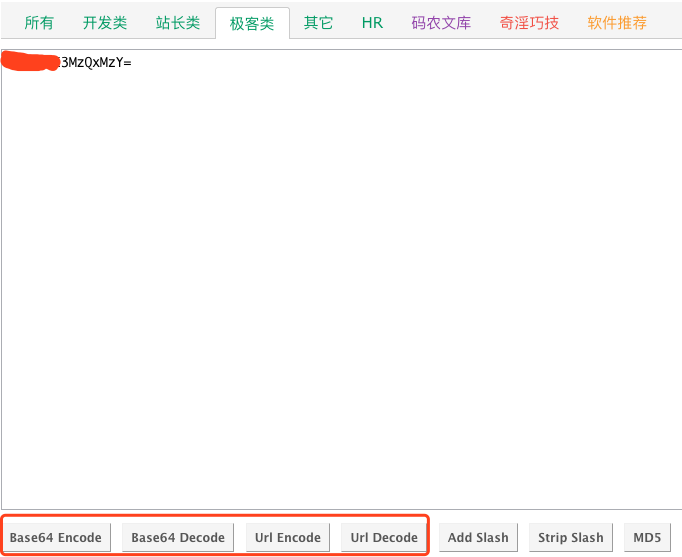Click the Base64 Encode button
The height and width of the screenshot is (557, 682).
pos(56,537)
